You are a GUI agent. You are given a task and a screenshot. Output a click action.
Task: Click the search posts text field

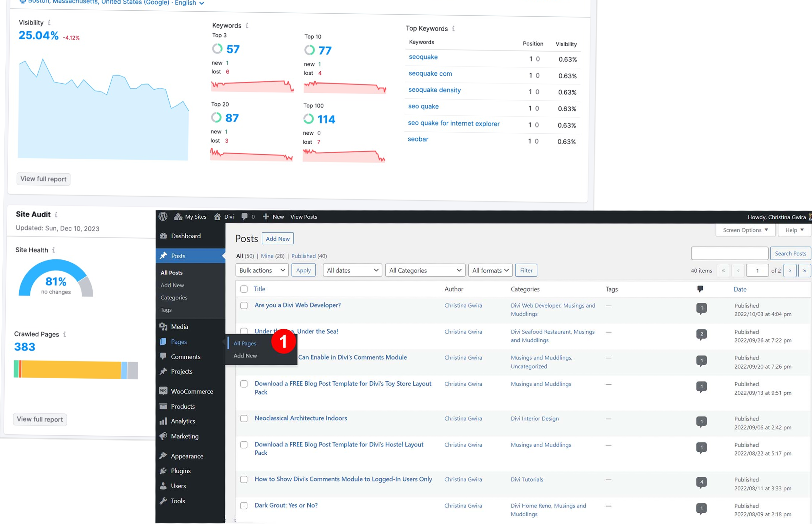(x=729, y=254)
